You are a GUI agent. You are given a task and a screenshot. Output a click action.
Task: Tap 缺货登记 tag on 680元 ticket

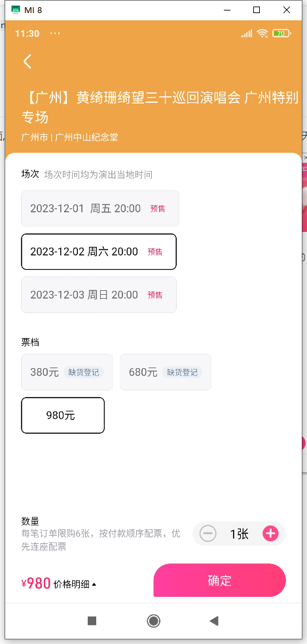coord(182,373)
